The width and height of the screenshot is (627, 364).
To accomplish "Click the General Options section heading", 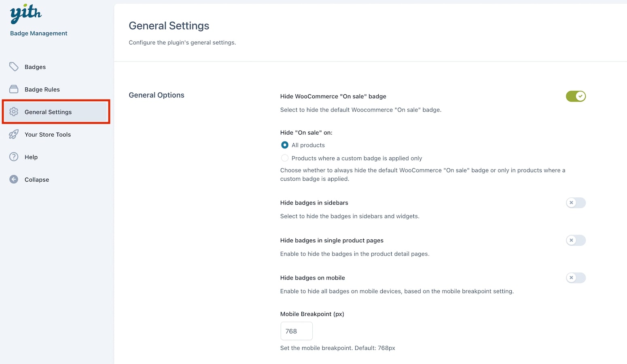I will [x=157, y=95].
